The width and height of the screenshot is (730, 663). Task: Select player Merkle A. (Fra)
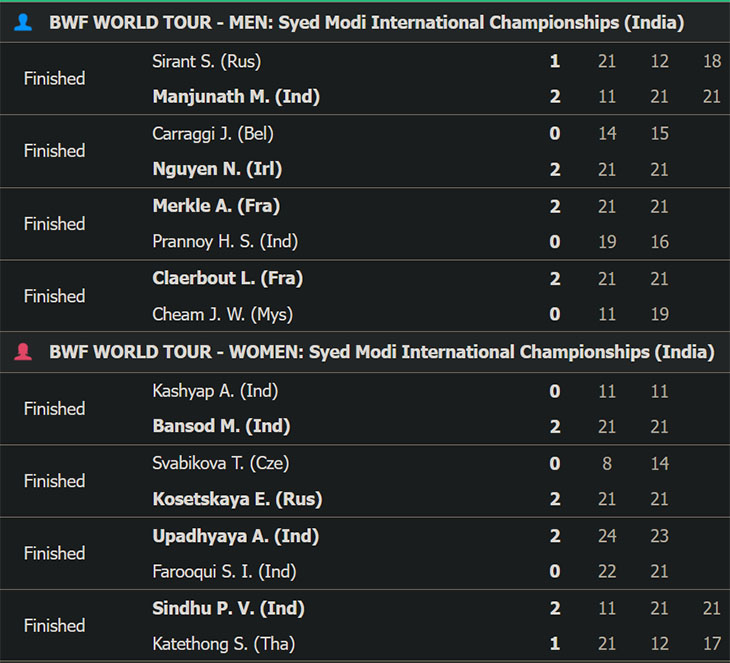(216, 206)
